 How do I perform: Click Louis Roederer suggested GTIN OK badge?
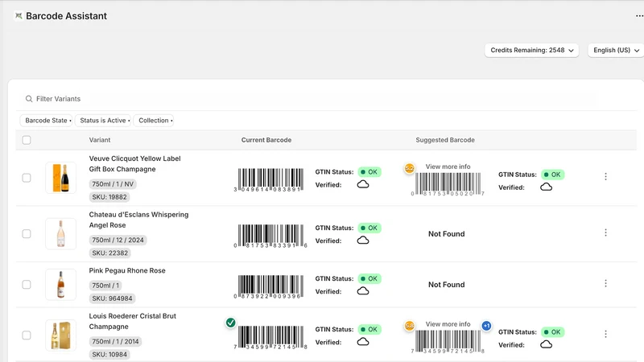coord(552,332)
